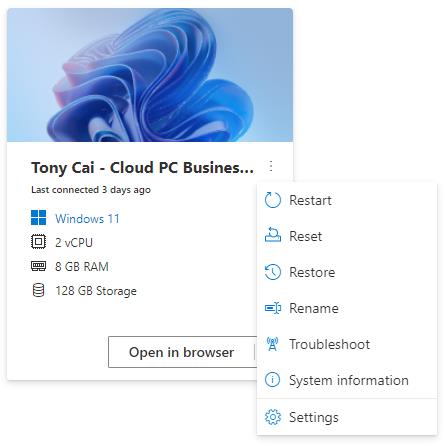Click the Windows logo icon
Screen dimensions: 445x446
[x=38, y=218]
